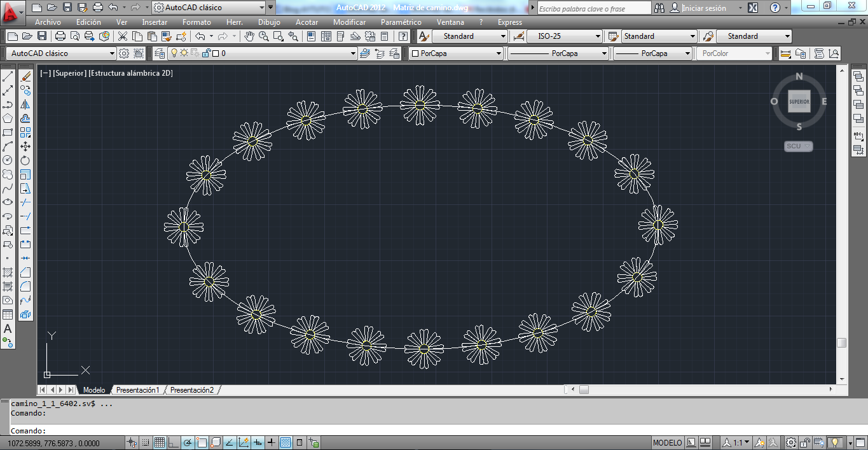Select the Circle tool
The image size is (868, 450).
(x=8, y=160)
